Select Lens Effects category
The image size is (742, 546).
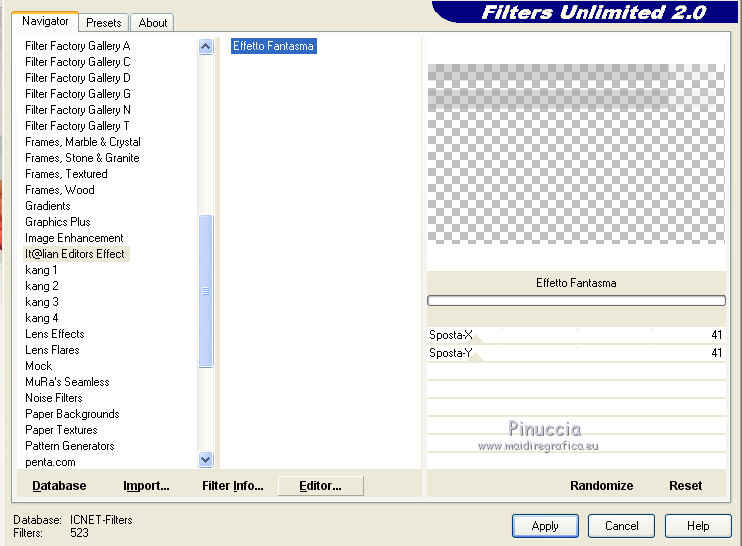point(55,334)
